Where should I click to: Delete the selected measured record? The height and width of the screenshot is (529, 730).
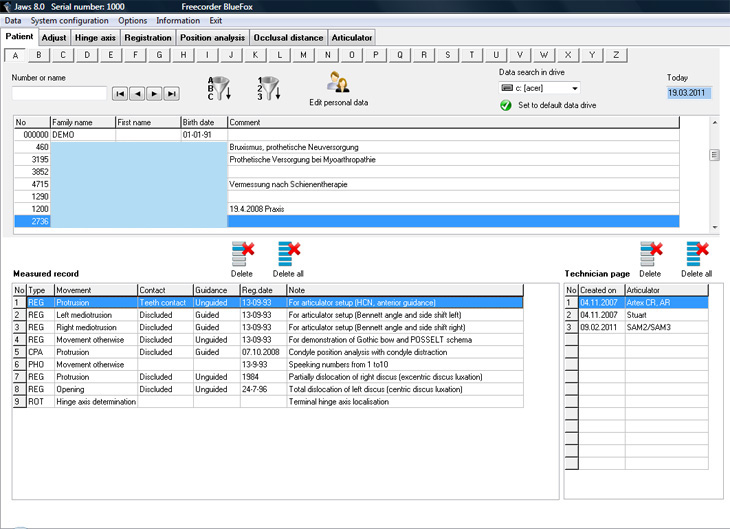pos(243,254)
